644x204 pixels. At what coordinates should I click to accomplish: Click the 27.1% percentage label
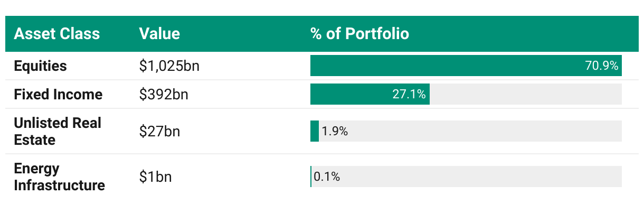pos(409,95)
